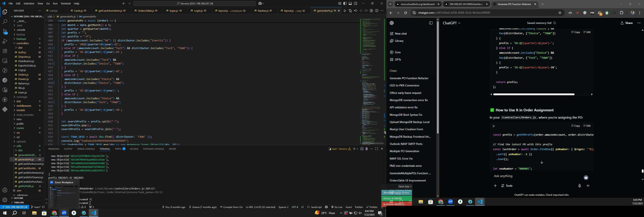Click the New Terminal plus icon
This screenshot has width=644, height=217.
(x=354, y=149)
